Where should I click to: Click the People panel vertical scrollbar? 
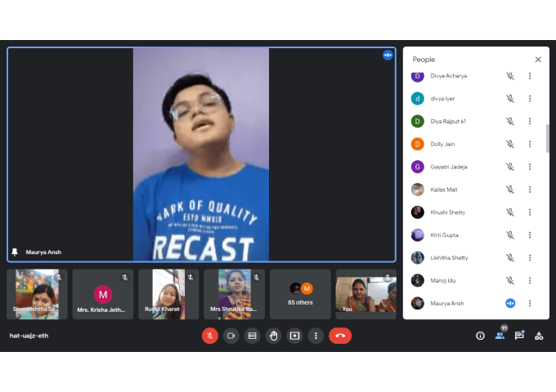tap(548, 139)
